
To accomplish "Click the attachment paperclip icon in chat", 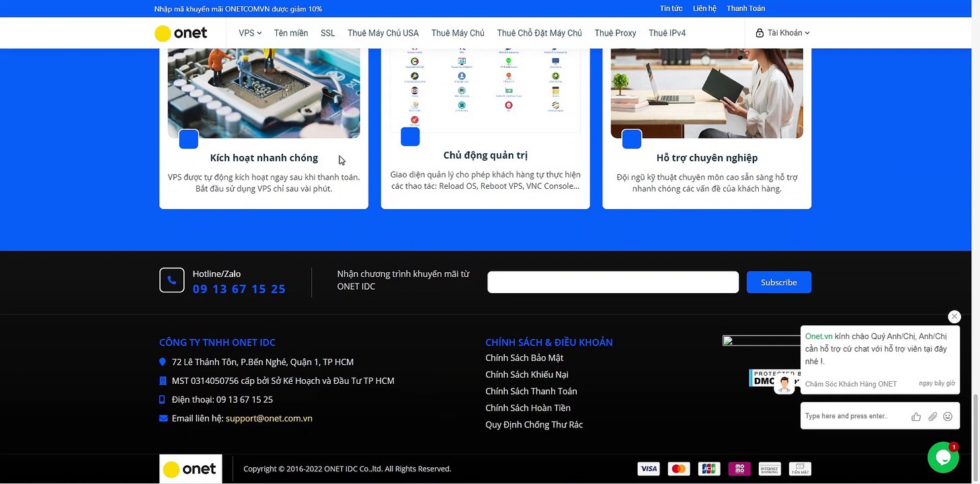I will [933, 417].
